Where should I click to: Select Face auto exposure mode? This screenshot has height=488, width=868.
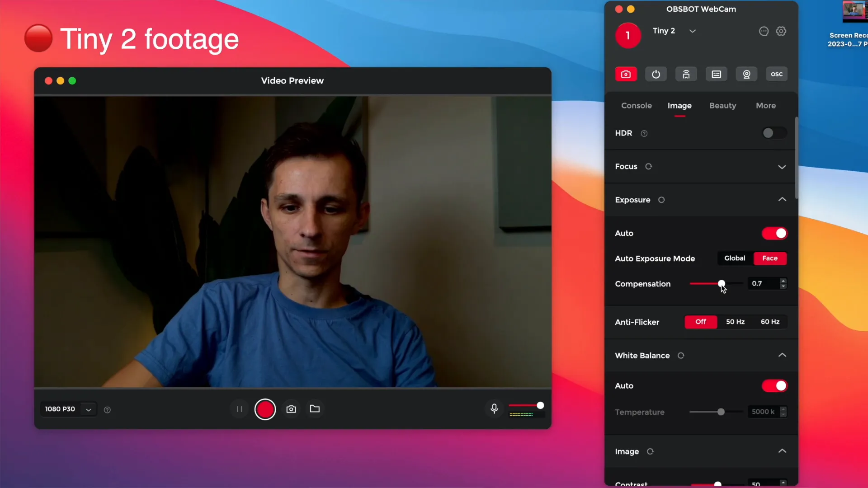[770, 258]
